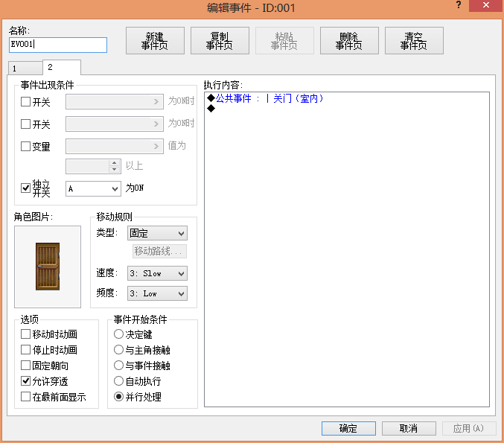Screen dimensions: 504x443
Task: Click the 取消 button
Action: (x=409, y=429)
